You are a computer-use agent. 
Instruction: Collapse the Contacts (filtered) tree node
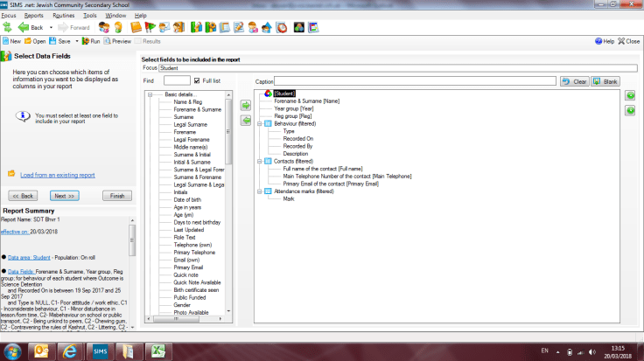[x=260, y=161]
